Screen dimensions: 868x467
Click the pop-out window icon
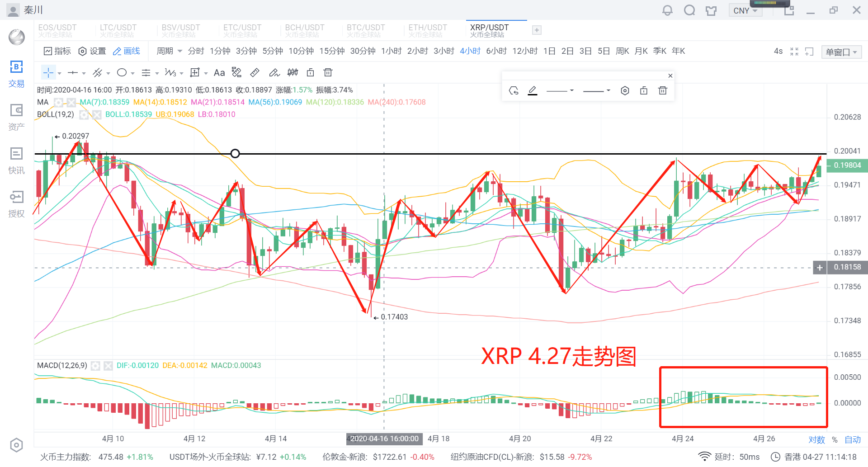[789, 10]
